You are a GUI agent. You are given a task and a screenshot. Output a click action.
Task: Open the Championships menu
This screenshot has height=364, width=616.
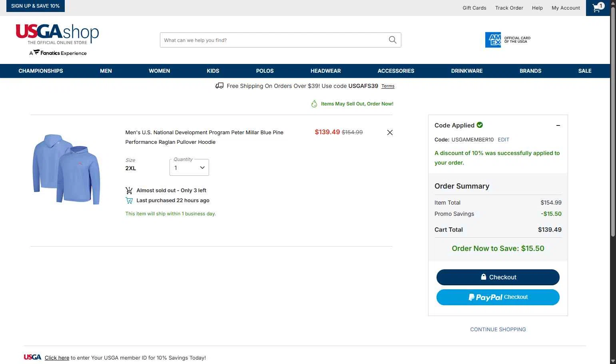pos(41,71)
